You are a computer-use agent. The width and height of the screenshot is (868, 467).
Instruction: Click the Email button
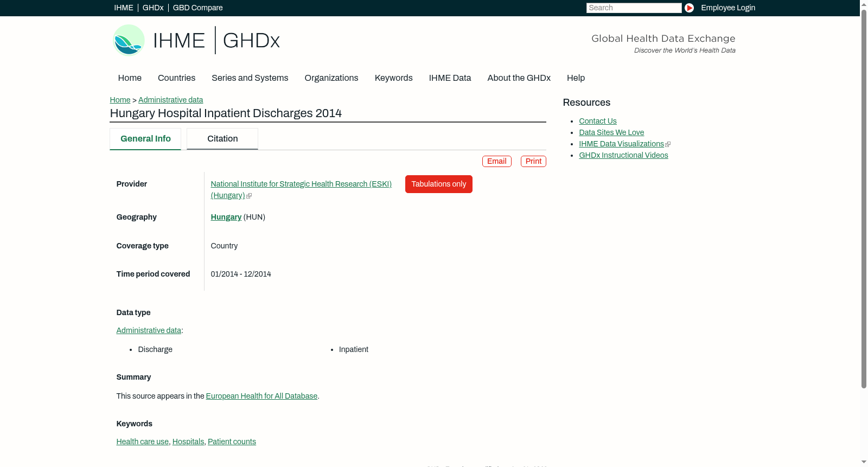[x=497, y=162]
